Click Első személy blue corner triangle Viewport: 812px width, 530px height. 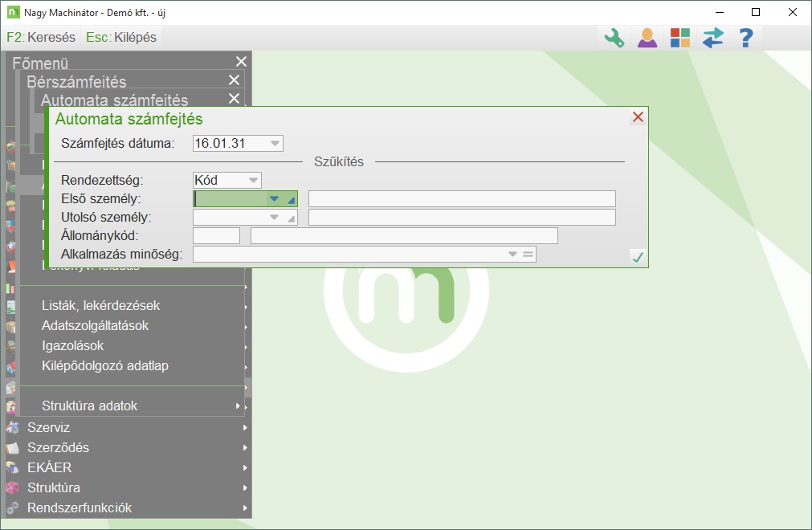tap(292, 200)
